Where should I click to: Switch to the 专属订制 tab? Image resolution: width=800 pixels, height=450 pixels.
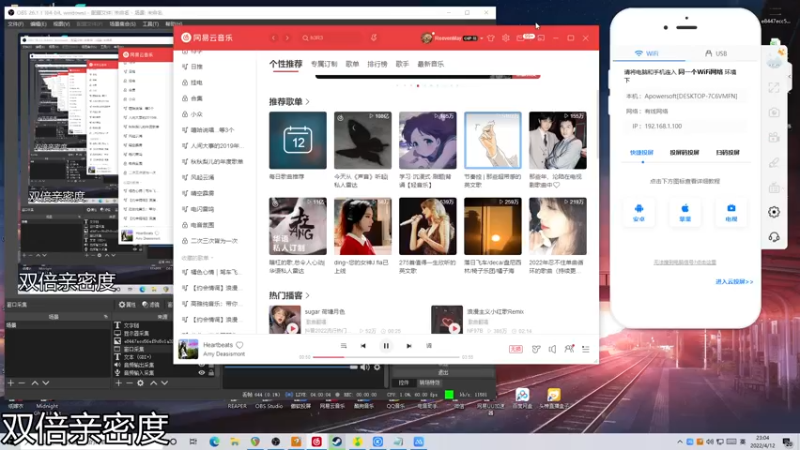[324, 64]
